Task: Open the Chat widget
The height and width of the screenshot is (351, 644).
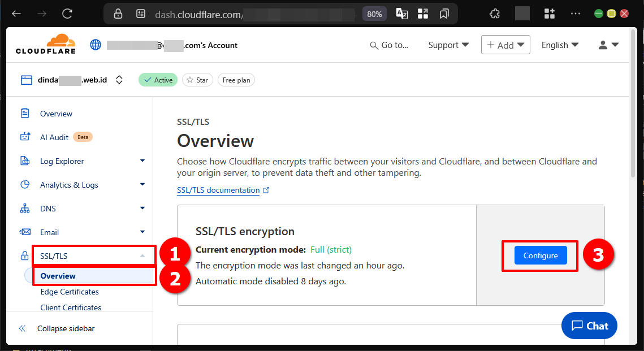Action: pyautogui.click(x=589, y=326)
